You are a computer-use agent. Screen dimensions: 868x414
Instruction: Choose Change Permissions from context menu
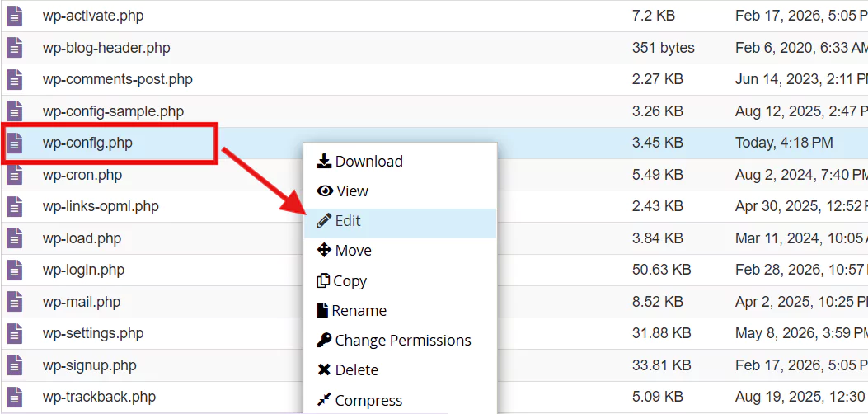[x=400, y=340]
